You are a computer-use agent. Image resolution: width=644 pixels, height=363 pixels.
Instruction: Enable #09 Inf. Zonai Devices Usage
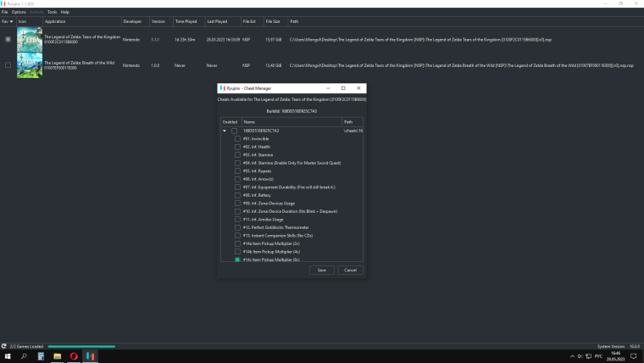[x=237, y=203]
